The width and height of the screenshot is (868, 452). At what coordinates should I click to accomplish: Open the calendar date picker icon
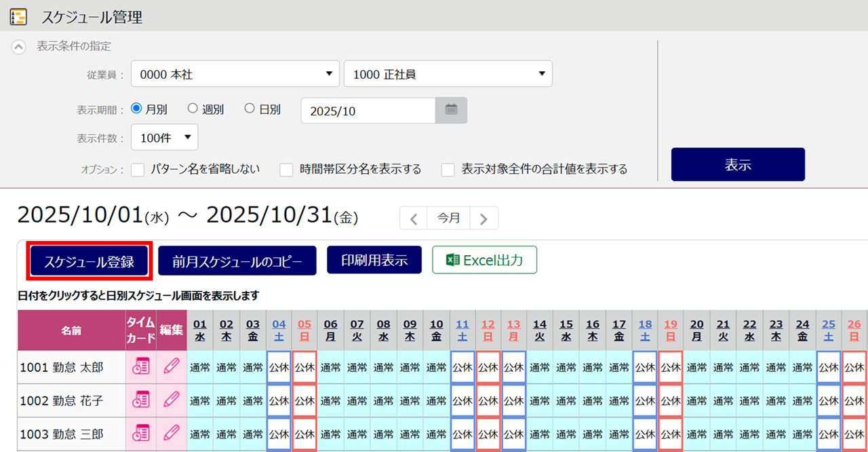tap(451, 111)
